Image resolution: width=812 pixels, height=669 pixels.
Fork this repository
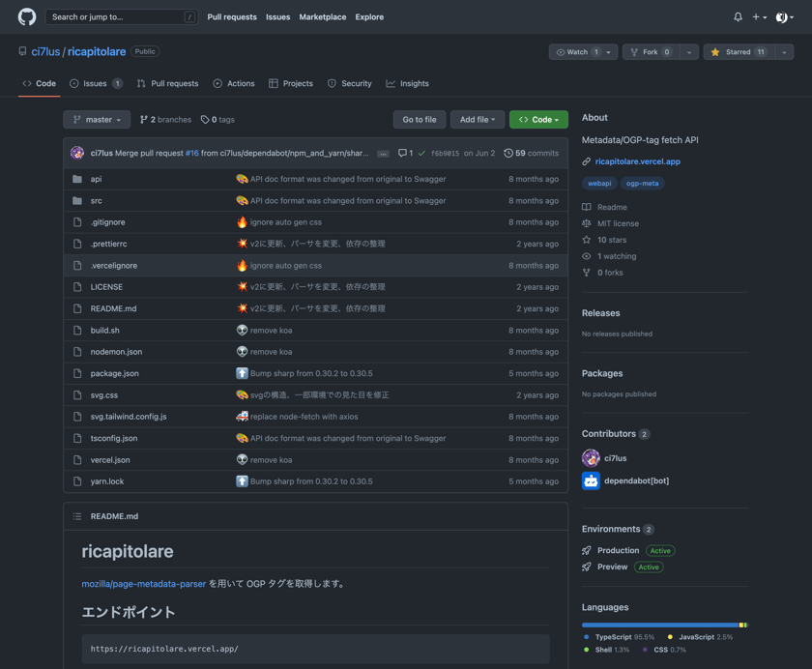point(651,52)
